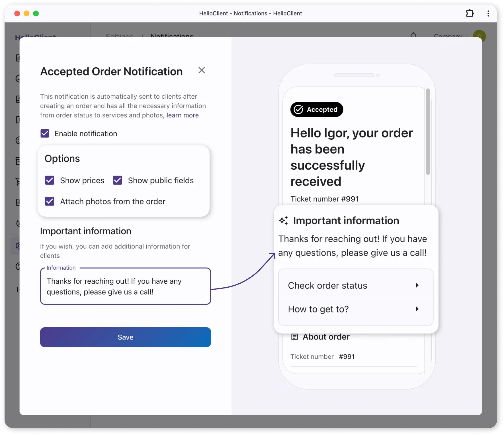504x435 pixels.
Task: Focus the Information text field
Action: point(125,286)
